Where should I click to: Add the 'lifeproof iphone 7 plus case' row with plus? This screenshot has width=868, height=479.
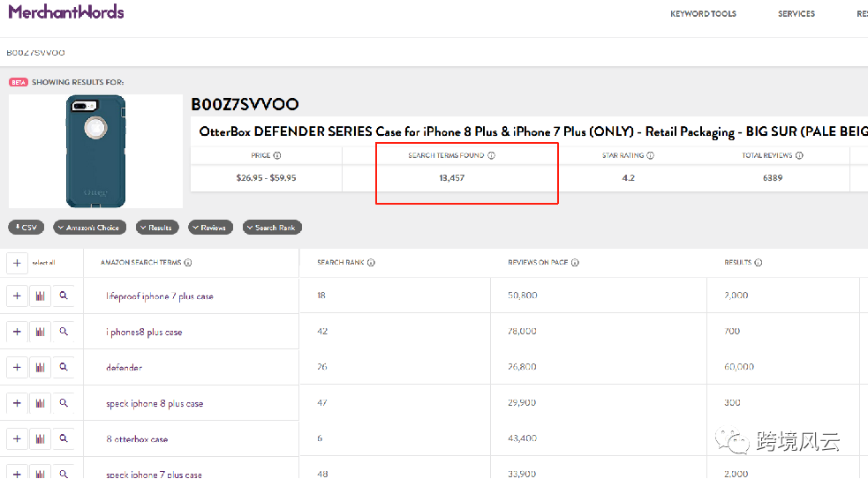[x=17, y=296]
